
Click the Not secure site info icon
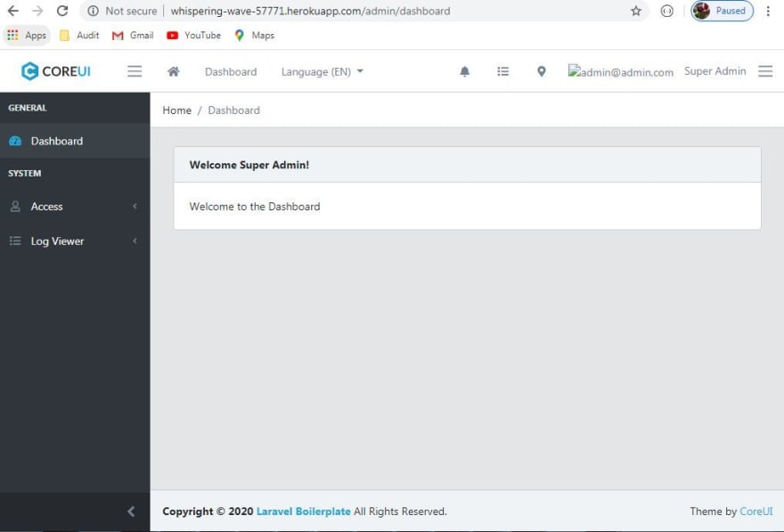pos(93,11)
